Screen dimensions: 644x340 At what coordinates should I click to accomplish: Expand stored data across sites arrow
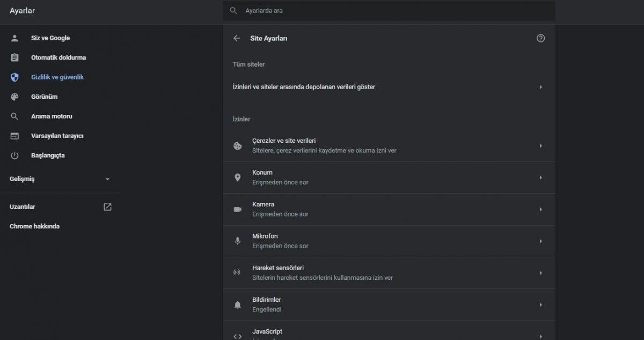click(540, 87)
